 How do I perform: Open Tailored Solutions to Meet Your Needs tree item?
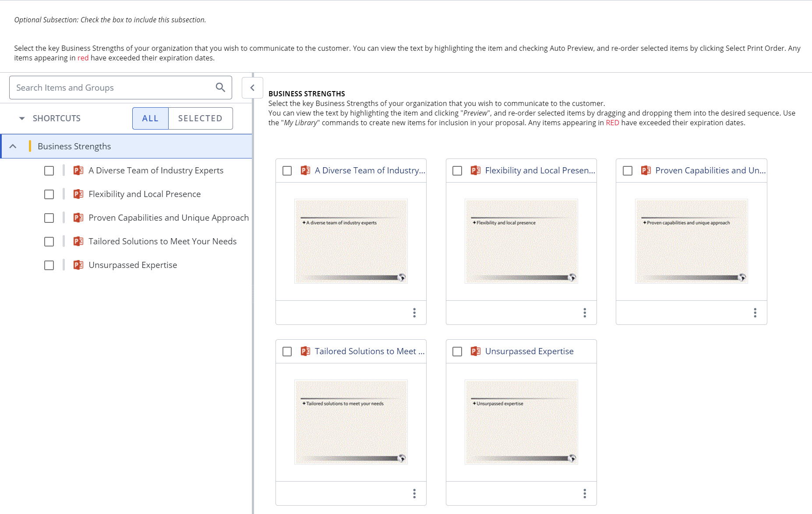pos(162,241)
